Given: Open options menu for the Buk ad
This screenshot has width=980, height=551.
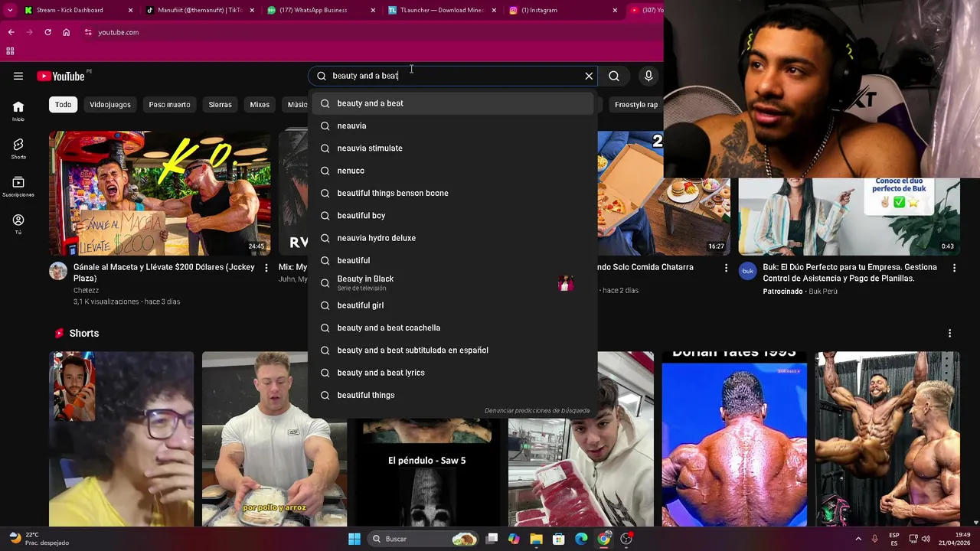Looking at the screenshot, I should (x=954, y=268).
